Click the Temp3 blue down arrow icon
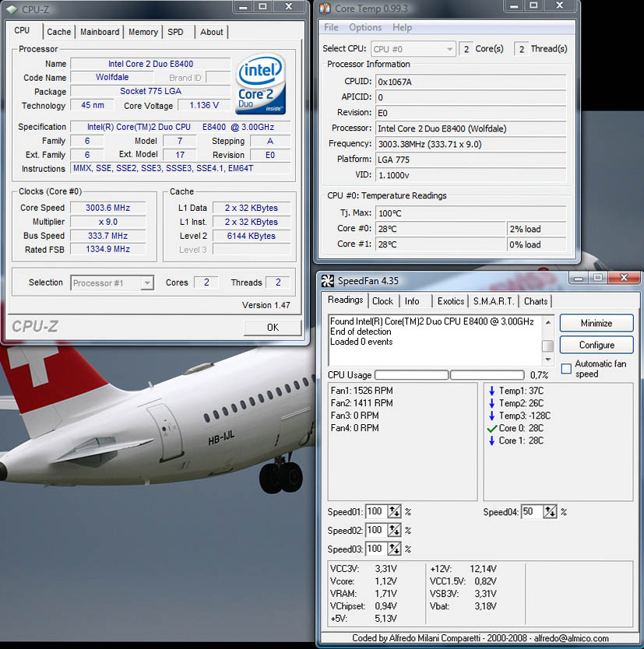 point(491,416)
